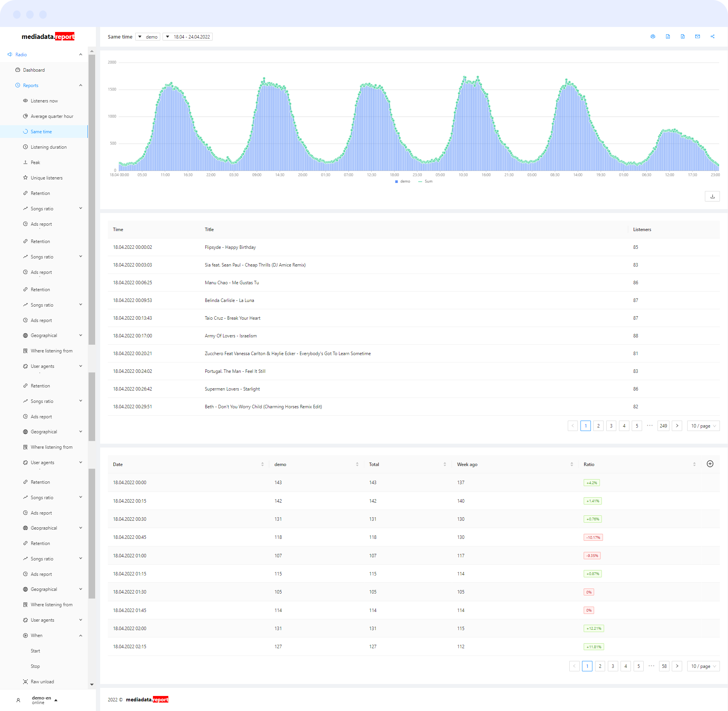Add a column with the plus circle icon
Image resolution: width=728 pixels, height=711 pixels.
(710, 464)
